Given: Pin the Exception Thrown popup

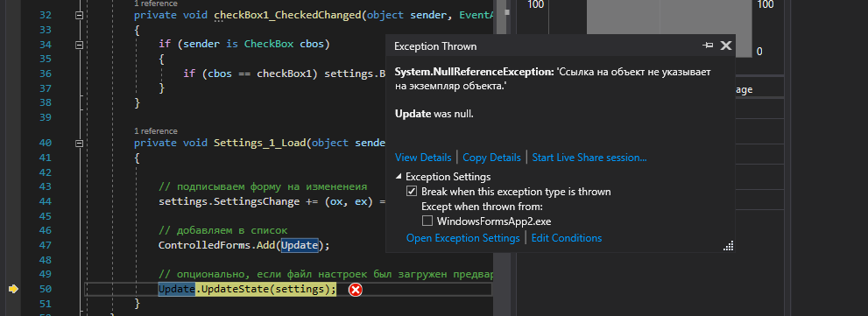Looking at the screenshot, I should pyautogui.click(x=708, y=46).
